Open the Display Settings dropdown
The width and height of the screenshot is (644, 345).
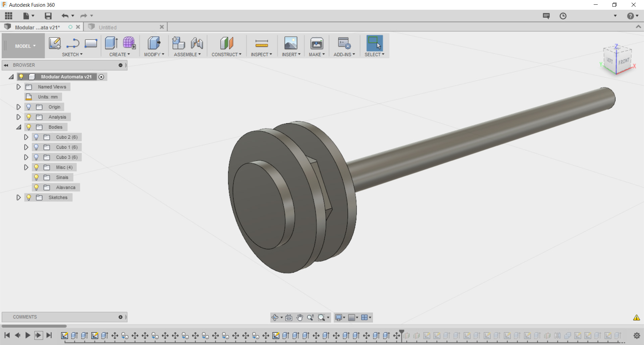(340, 318)
